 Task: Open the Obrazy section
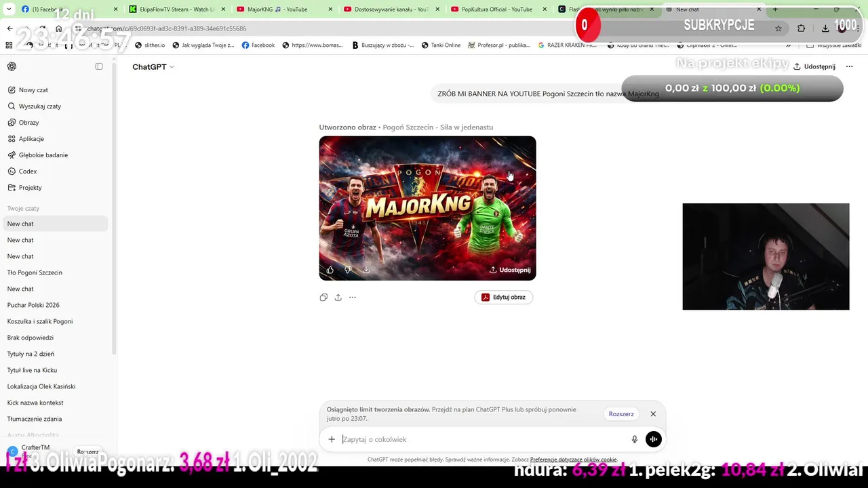56,122
